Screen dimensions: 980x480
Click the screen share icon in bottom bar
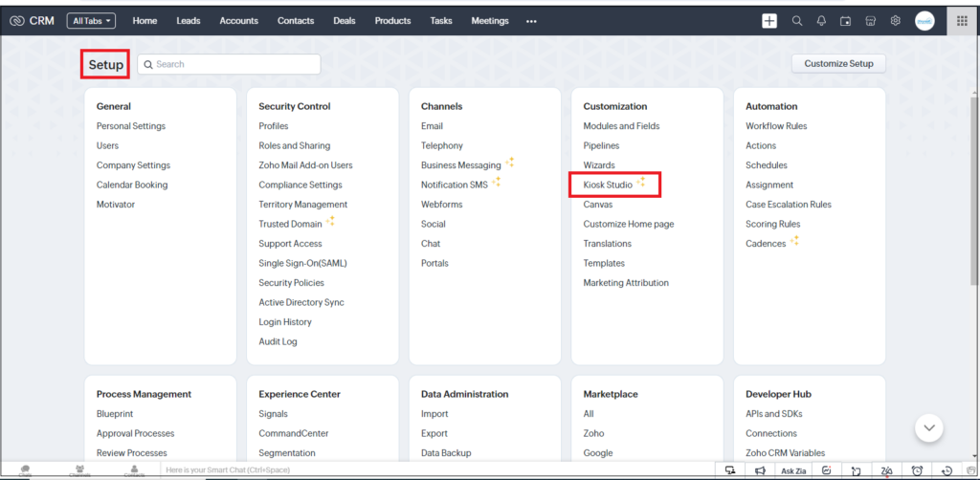point(730,470)
